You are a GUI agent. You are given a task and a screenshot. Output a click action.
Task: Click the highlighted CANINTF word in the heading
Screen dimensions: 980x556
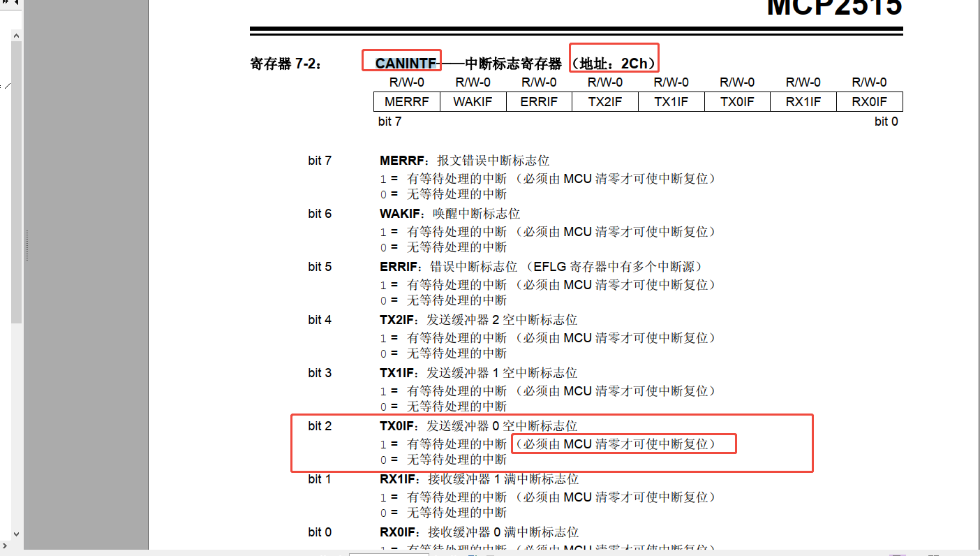(x=406, y=64)
